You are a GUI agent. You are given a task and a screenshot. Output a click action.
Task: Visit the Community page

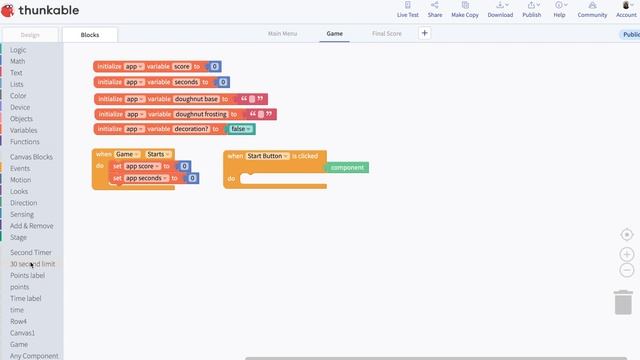(x=592, y=9)
